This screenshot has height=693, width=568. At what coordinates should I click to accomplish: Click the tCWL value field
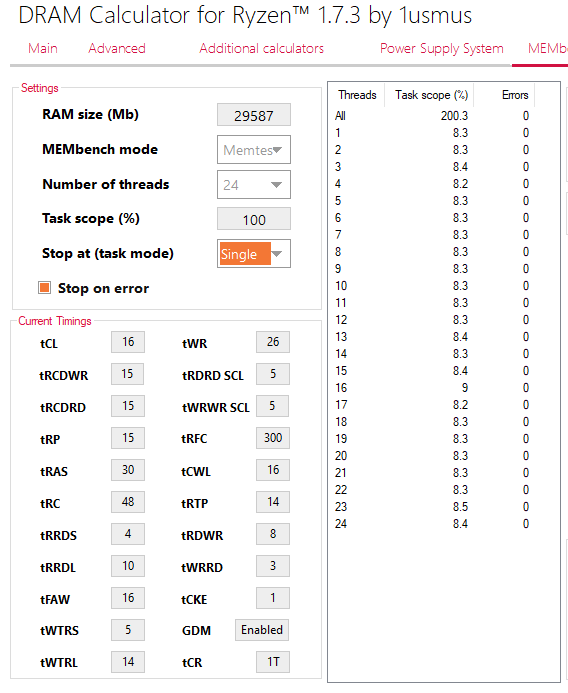pos(273,470)
